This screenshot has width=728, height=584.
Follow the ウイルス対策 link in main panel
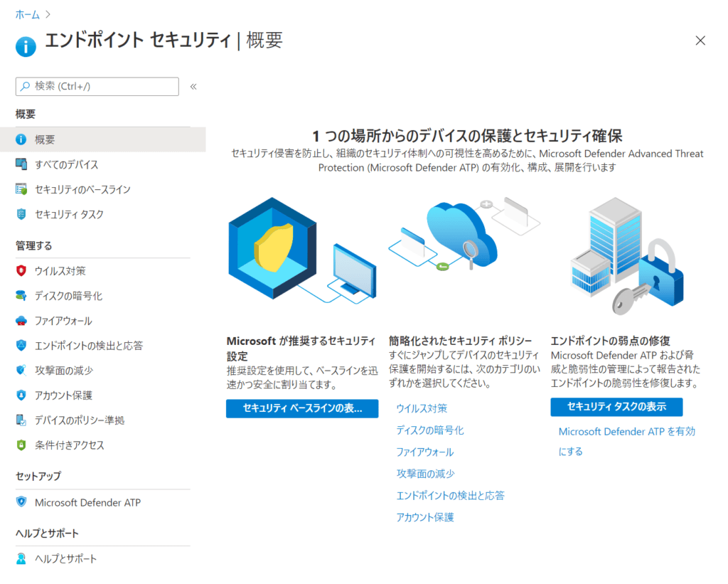[x=422, y=408]
